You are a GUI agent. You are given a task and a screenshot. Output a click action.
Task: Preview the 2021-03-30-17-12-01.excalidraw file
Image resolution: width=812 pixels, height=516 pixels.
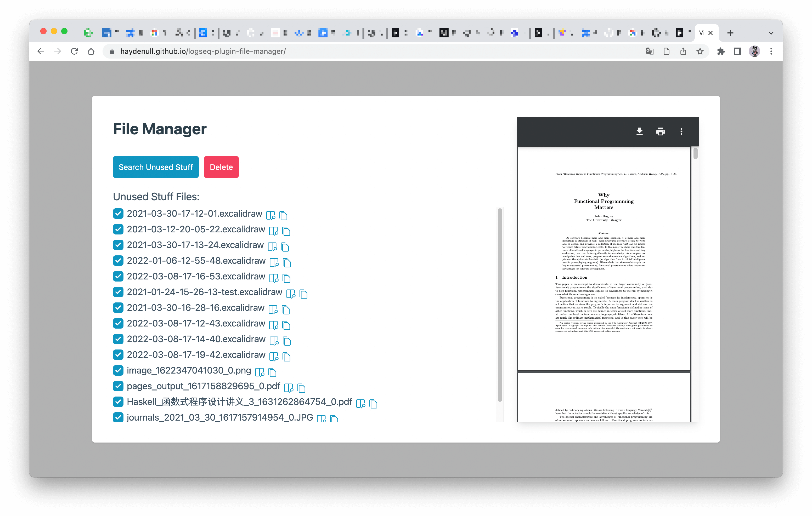270,215
